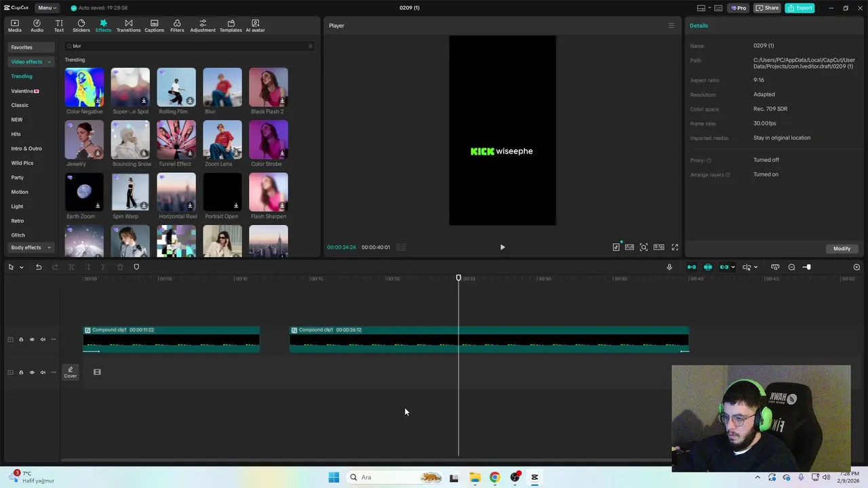
Task: Switch to the Captions tab
Action: point(154,26)
